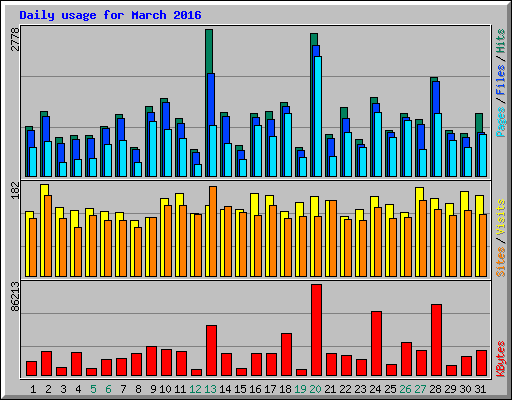Click day 6 weekend label
512x400 pixels.
[x=108, y=389]
